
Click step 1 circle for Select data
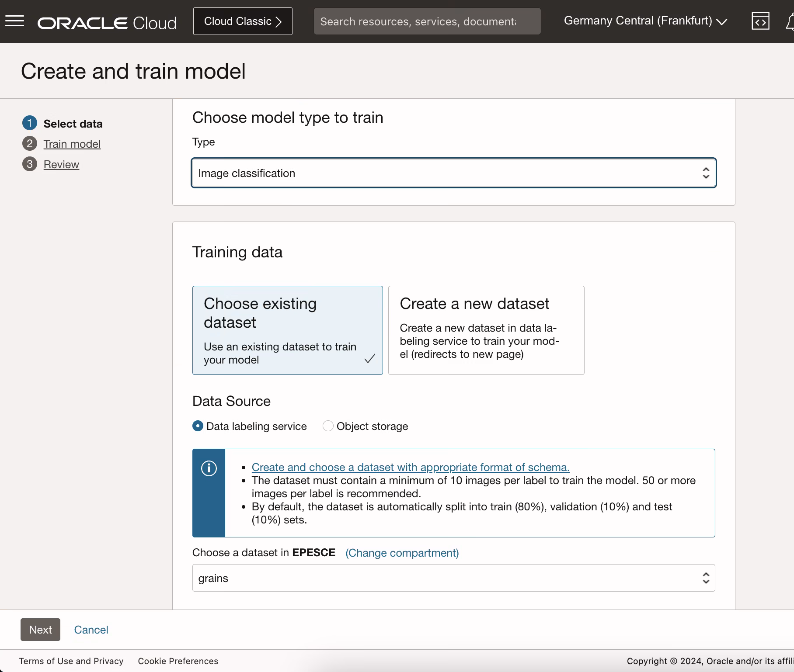pos(30,123)
